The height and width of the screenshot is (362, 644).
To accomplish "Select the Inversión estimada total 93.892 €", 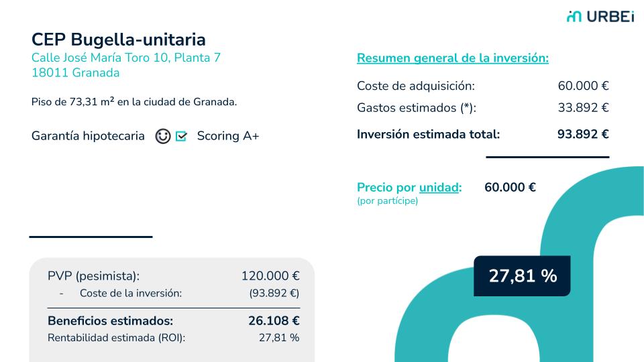I will pos(583,134).
